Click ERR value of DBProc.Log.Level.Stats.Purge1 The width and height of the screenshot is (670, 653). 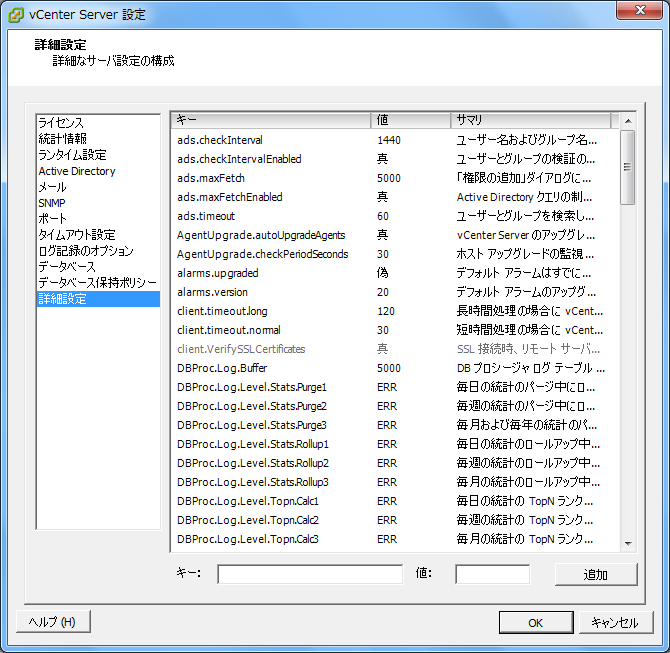pyautogui.click(x=387, y=387)
